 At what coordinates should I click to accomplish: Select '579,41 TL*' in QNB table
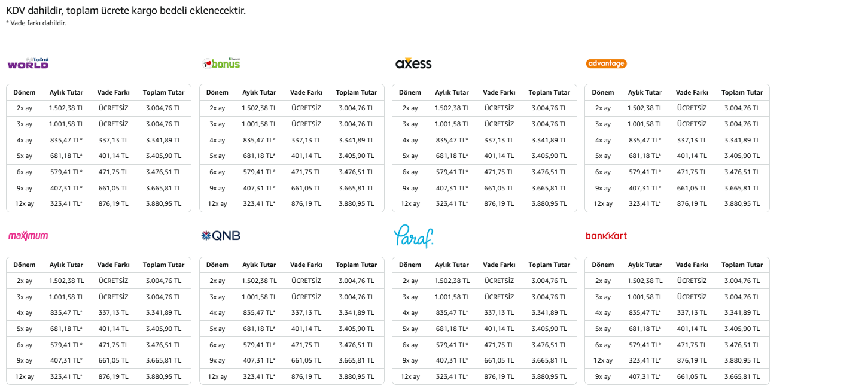pyautogui.click(x=259, y=345)
